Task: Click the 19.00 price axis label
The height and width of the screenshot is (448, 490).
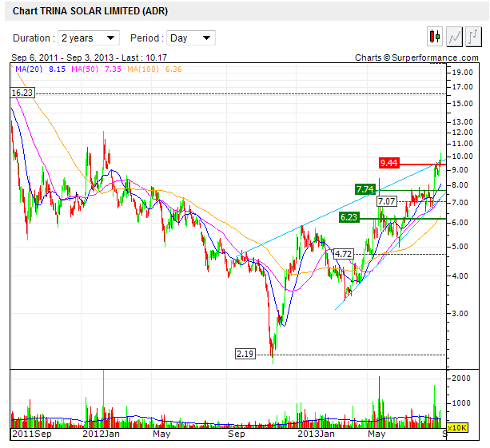Action: click(x=462, y=73)
